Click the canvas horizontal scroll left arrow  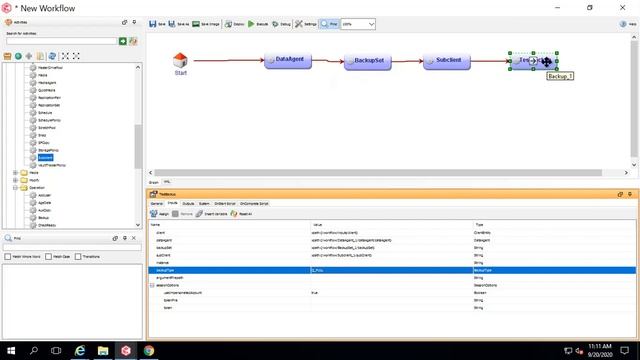151,173
